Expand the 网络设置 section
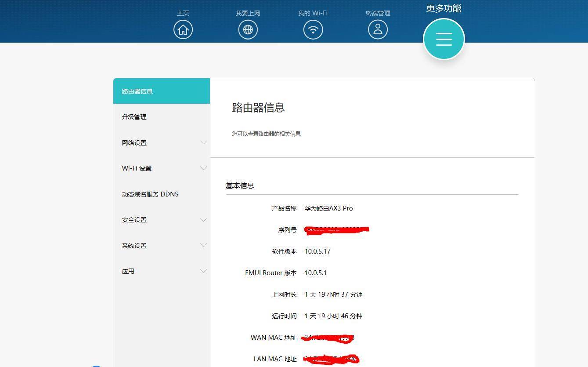The image size is (588, 367). point(162,142)
